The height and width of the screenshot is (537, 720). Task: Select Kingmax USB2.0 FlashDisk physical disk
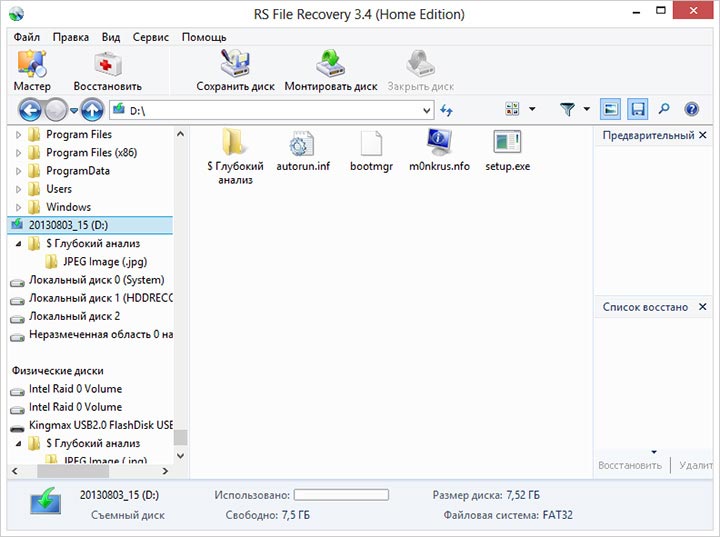[101, 425]
